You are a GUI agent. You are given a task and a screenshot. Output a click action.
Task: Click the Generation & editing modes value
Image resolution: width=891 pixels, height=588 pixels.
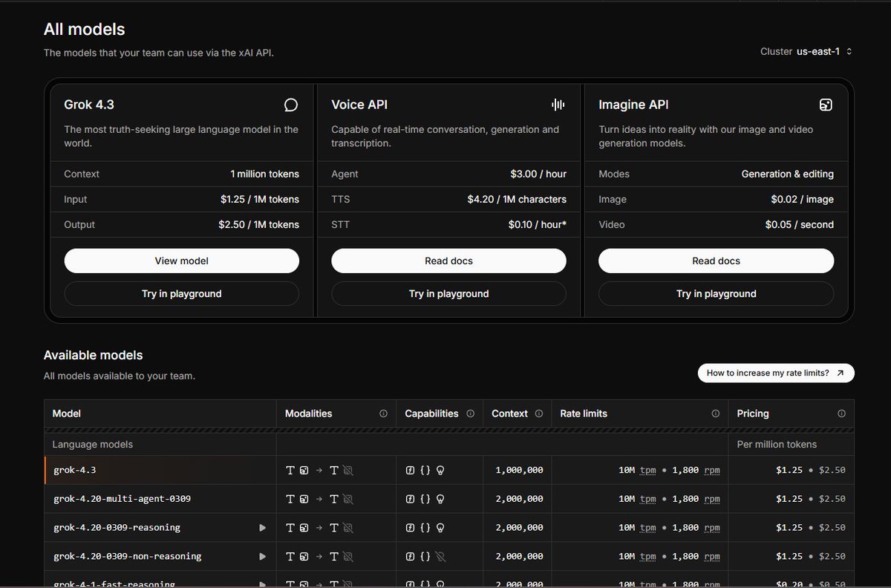(788, 174)
